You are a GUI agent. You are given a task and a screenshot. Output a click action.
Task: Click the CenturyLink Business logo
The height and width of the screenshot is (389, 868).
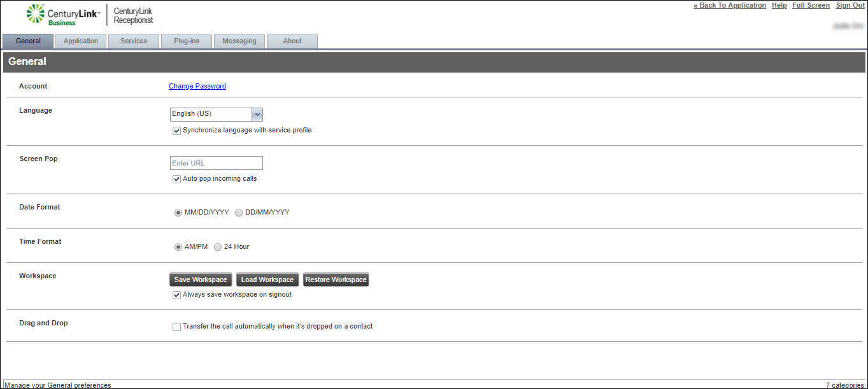click(64, 15)
